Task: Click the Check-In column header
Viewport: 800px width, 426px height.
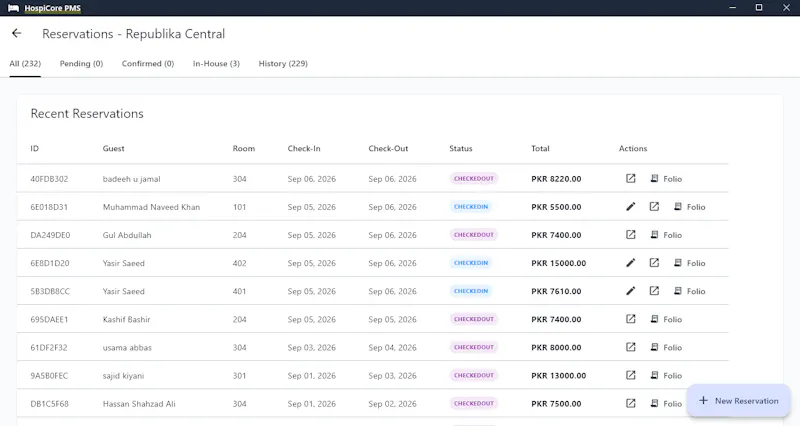Action: [x=304, y=148]
